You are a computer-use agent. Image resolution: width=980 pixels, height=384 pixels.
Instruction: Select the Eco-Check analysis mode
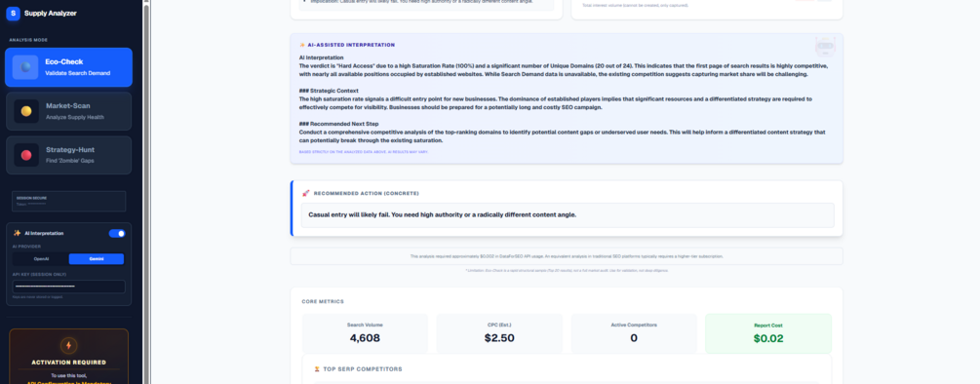click(x=69, y=67)
